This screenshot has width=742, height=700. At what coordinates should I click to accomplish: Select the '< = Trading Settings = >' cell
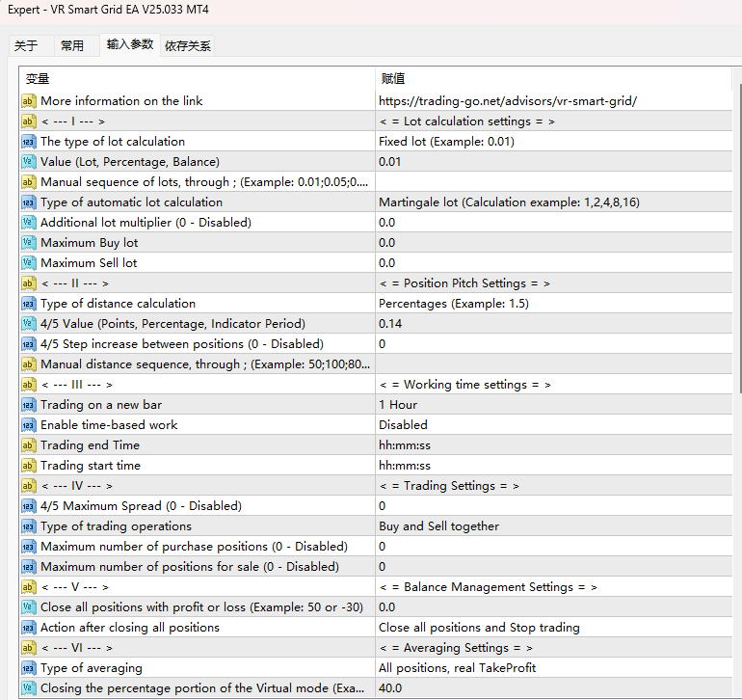click(x=554, y=486)
